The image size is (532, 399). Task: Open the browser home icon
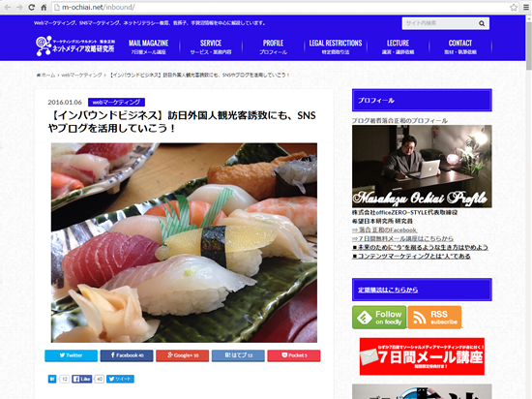coord(44,7)
